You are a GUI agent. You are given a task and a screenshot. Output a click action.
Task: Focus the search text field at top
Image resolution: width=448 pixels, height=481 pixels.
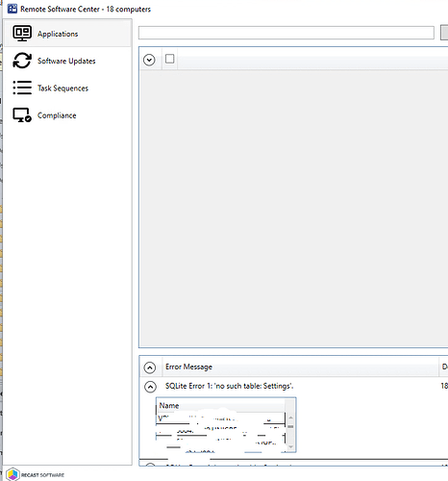(286, 33)
